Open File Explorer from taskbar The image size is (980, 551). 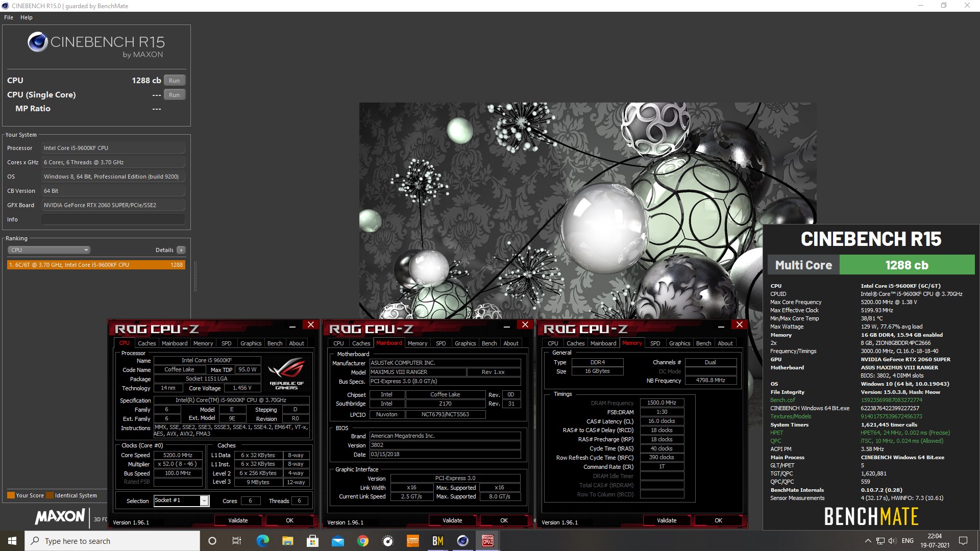click(287, 541)
